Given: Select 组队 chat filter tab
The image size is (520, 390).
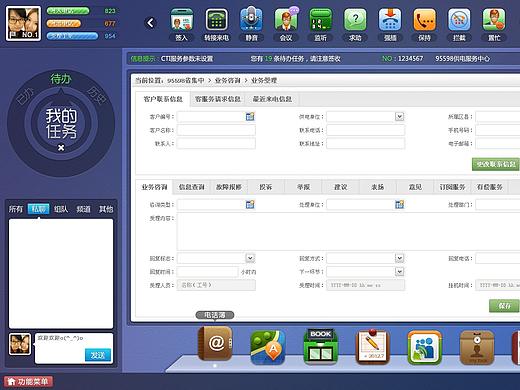Looking at the screenshot, I should 61,209.
